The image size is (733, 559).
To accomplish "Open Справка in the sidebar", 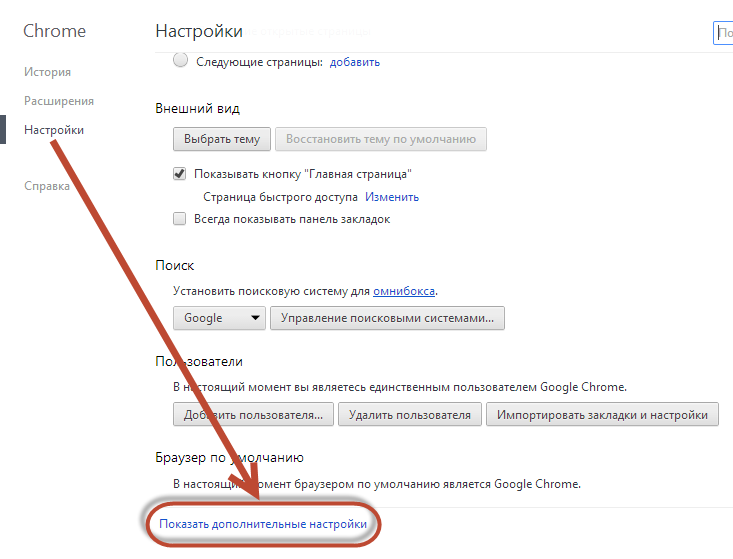I will coord(47,186).
